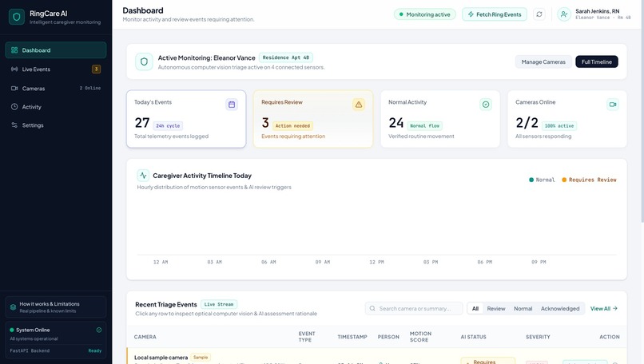Click the 'Normal flow' badge
Viewport: 644px width, 364px height.
coord(425,126)
